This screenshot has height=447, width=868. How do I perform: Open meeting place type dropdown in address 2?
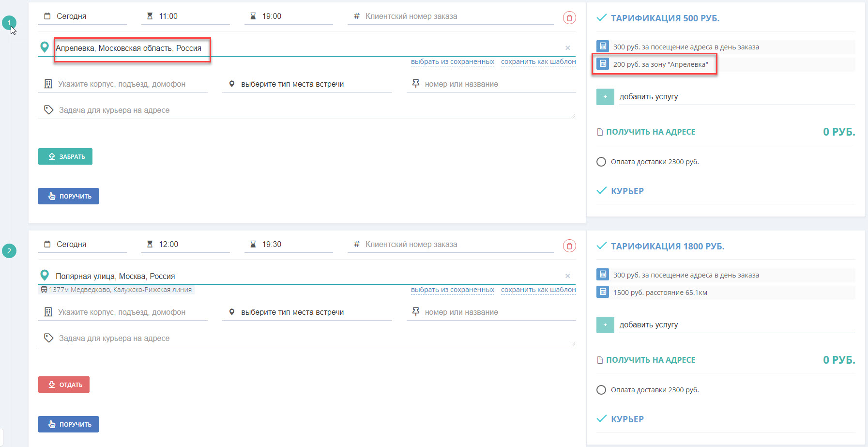(307, 312)
